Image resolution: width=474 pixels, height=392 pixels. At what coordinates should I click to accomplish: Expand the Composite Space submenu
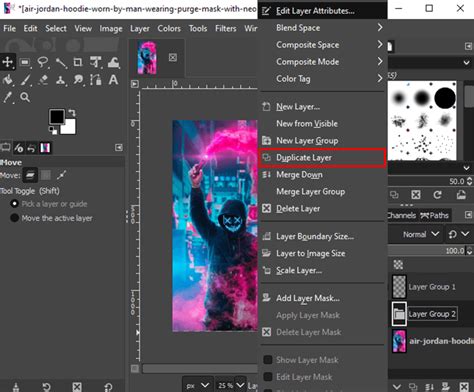pyautogui.click(x=322, y=45)
